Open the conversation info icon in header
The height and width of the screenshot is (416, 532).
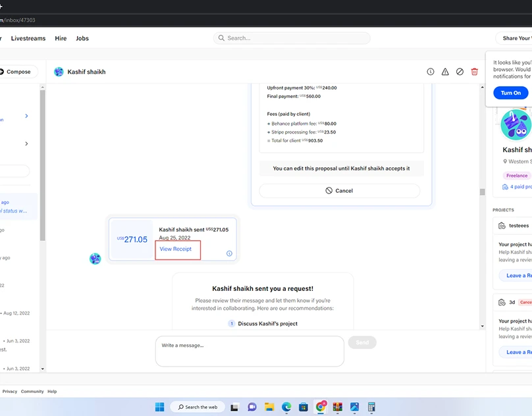pyautogui.click(x=431, y=72)
